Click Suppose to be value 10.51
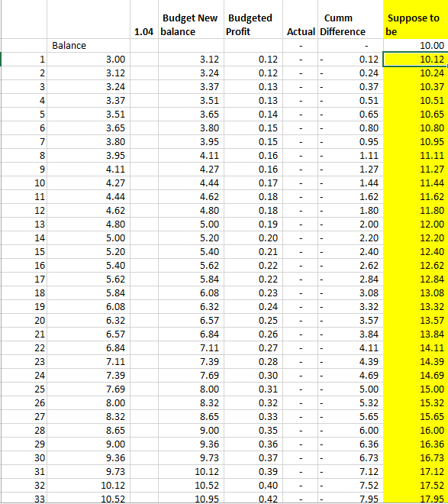 tap(416, 101)
